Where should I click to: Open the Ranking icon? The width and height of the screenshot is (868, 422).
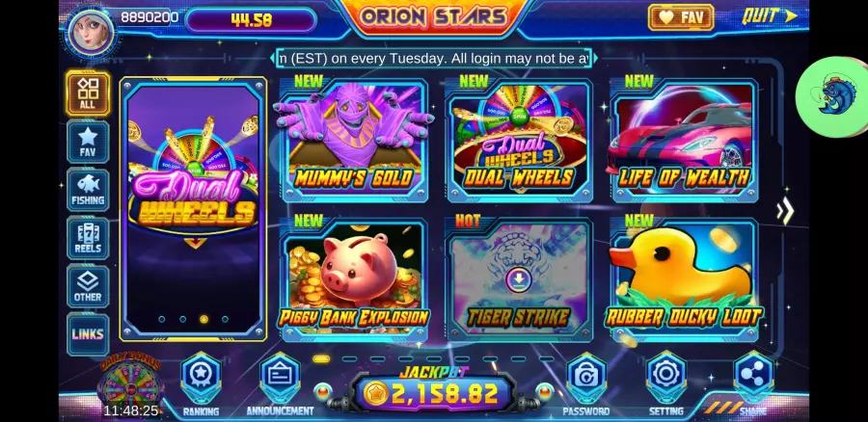(x=201, y=378)
